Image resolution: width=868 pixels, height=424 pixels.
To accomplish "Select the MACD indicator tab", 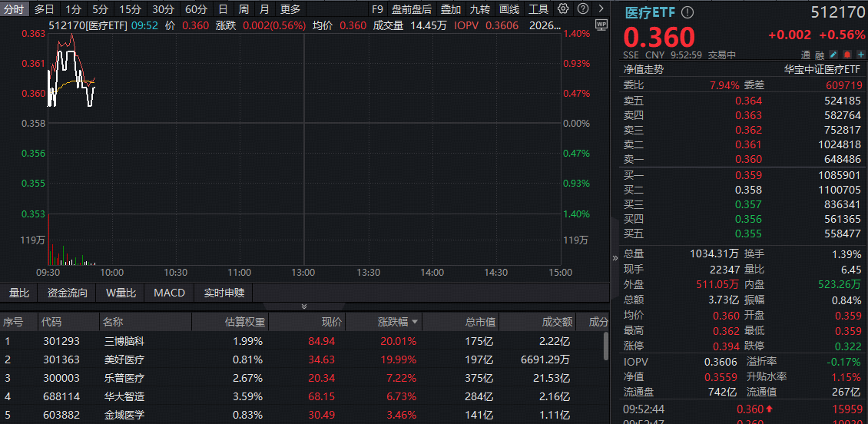I will (x=169, y=293).
